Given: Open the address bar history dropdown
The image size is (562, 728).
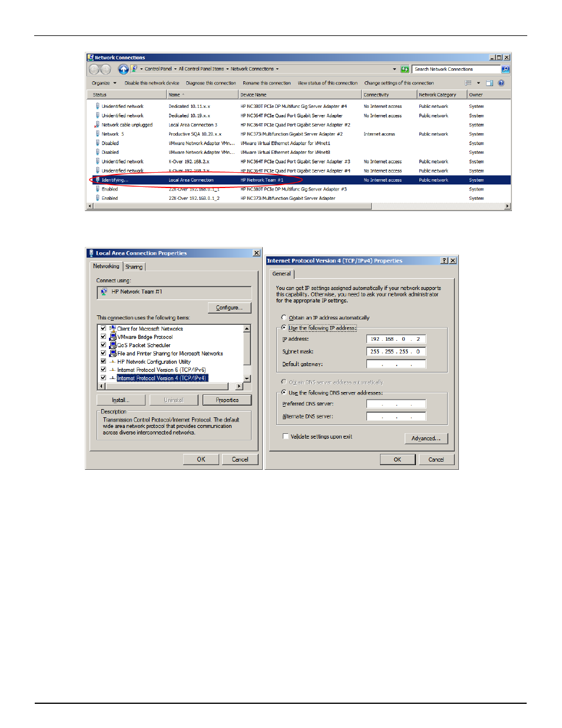Looking at the screenshot, I should point(395,69).
